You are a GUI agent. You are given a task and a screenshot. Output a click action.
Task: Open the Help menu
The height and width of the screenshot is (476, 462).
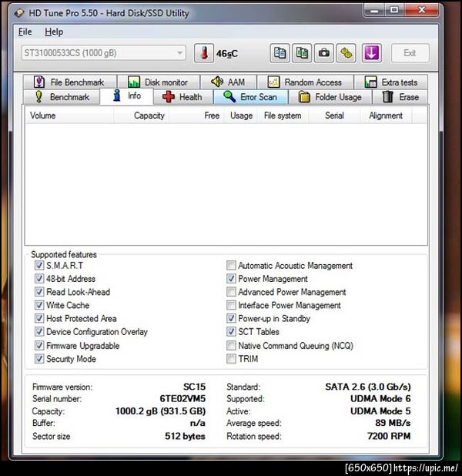(x=54, y=32)
